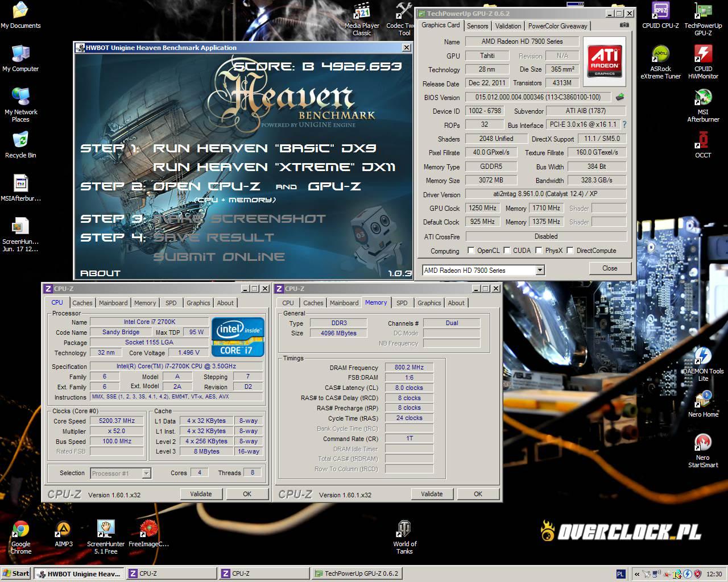Click Open CPU-Z link in Heaven app
This screenshot has height=582, width=728.
tap(206, 186)
